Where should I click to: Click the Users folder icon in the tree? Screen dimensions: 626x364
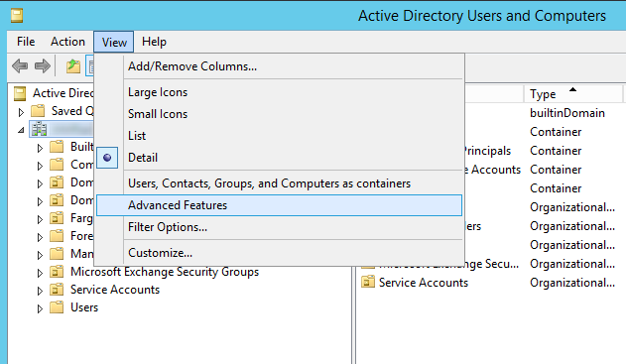[57, 307]
